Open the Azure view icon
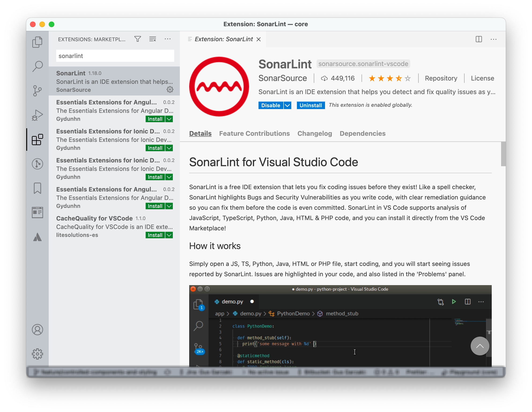Screen dimensions: 532x412 point(37,237)
